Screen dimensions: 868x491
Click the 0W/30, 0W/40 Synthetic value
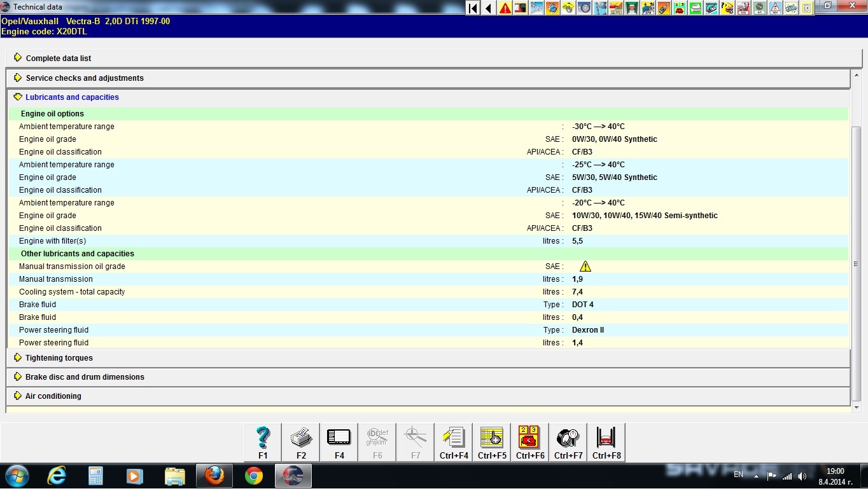pyautogui.click(x=615, y=139)
